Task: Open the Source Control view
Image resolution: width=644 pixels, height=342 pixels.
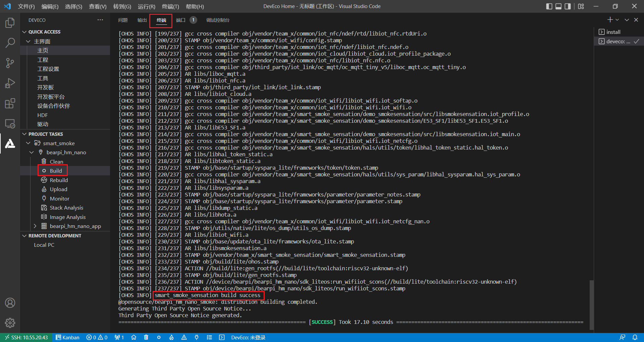Action: [10, 63]
